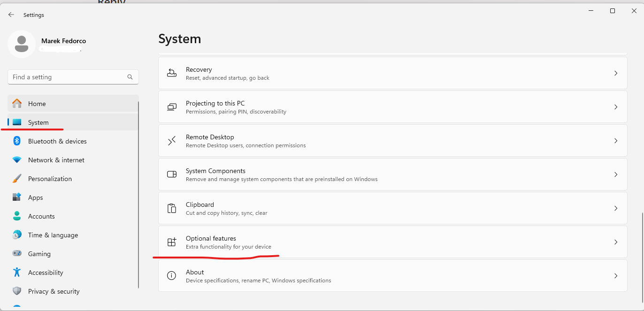Viewport: 644px width, 311px height.
Task: Select System in the sidebar
Action: 73,122
